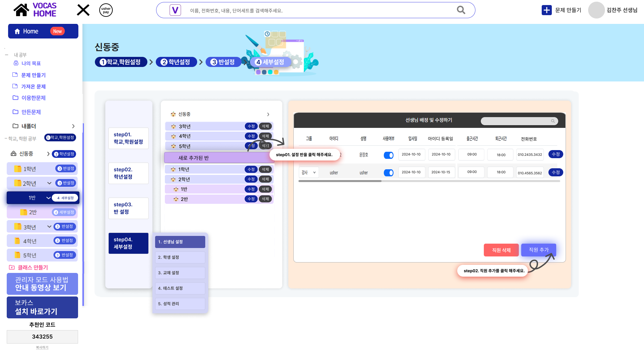Click the 직원 삭제 button

pos(501,250)
